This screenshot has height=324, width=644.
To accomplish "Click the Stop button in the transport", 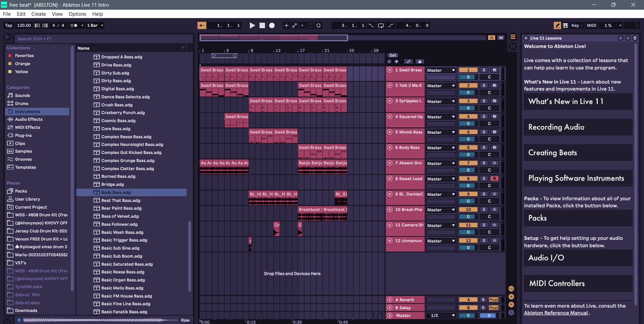I will click(x=262, y=25).
